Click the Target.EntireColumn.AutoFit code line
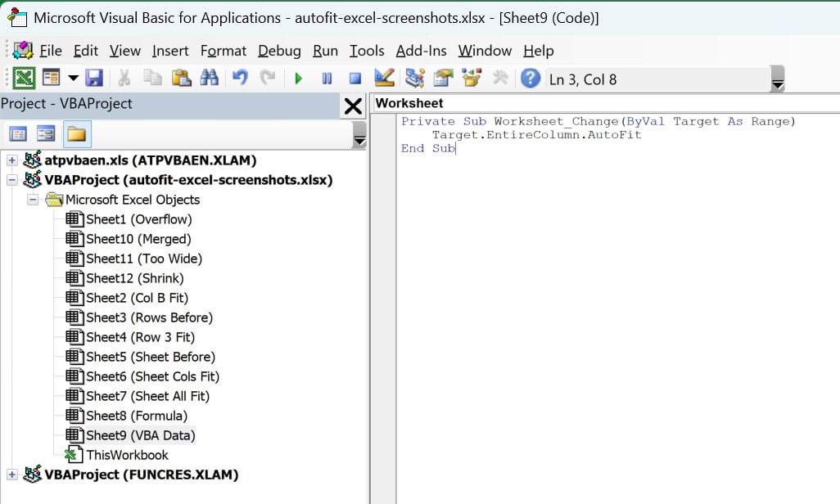840x504 pixels. pyautogui.click(x=537, y=135)
